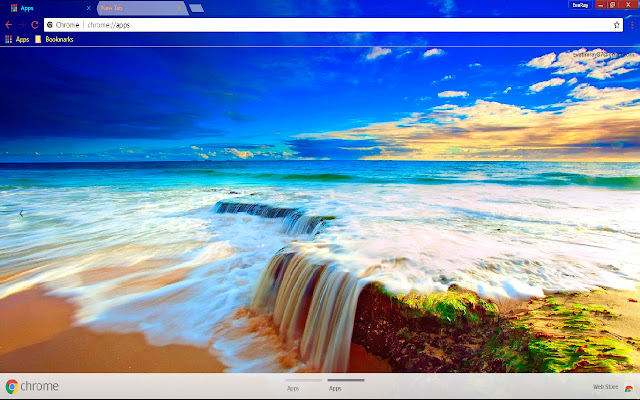This screenshot has width=640, height=400.
Task: Click the Web Store rainbow icon
Action: (629, 388)
